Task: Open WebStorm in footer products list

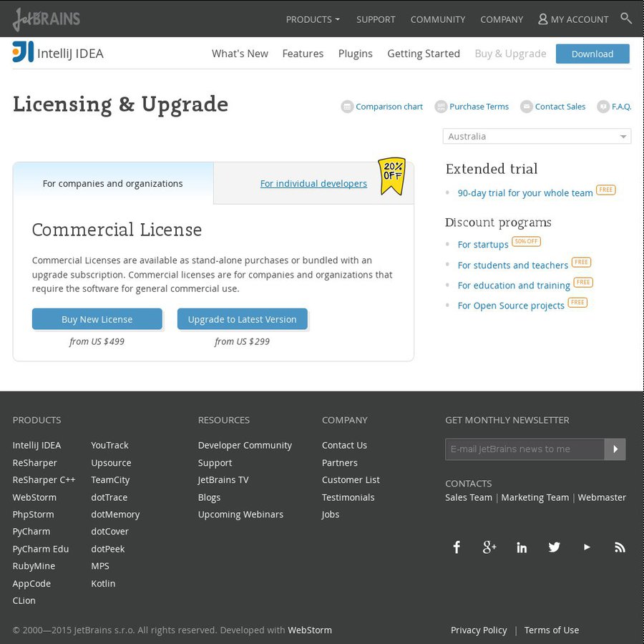Action: tap(34, 497)
